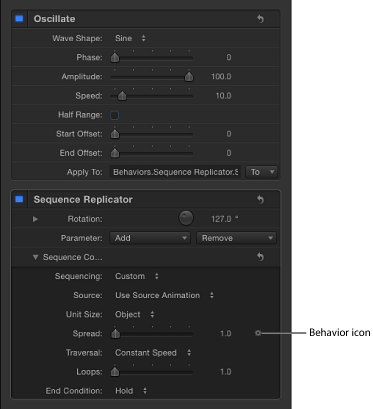Disable the Oscillate behavior checkbox
The image size is (373, 409).
19,19
